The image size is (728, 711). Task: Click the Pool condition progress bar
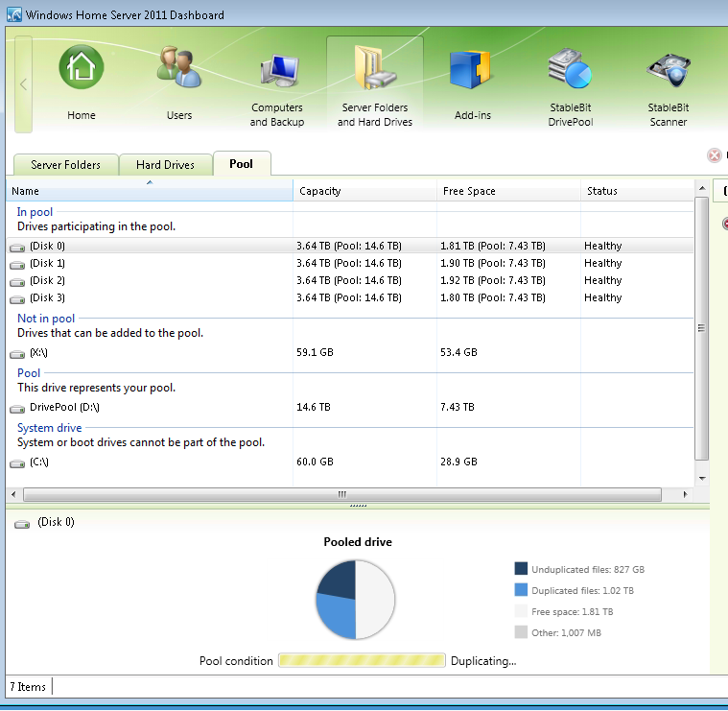point(362,660)
